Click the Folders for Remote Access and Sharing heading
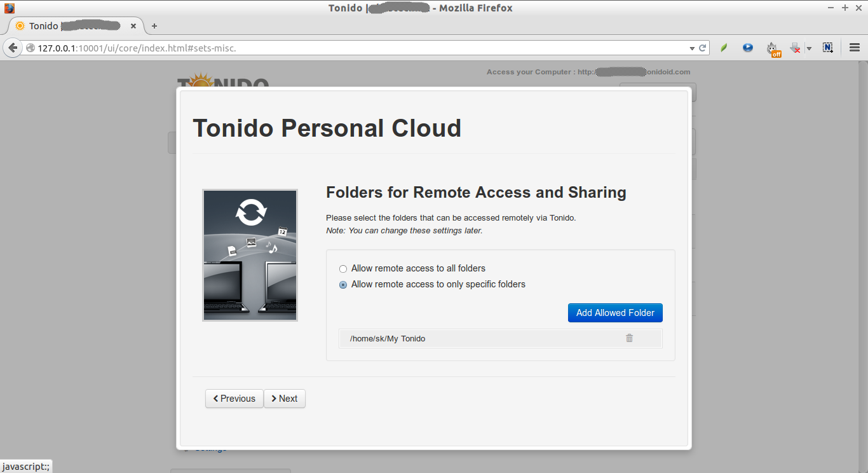Image resolution: width=868 pixels, height=473 pixels. (x=476, y=193)
